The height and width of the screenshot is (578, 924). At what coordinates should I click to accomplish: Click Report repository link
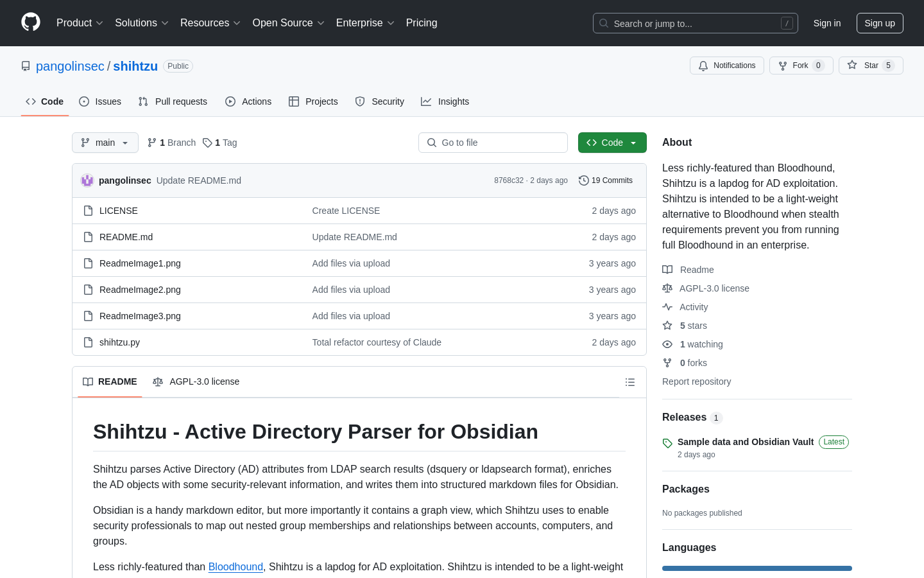pyautogui.click(x=696, y=381)
